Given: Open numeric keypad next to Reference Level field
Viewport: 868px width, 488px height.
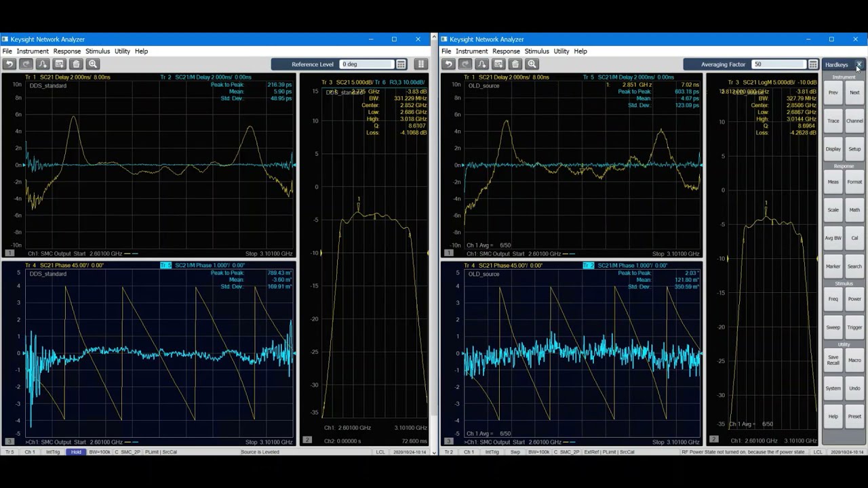Looking at the screenshot, I should tap(401, 64).
